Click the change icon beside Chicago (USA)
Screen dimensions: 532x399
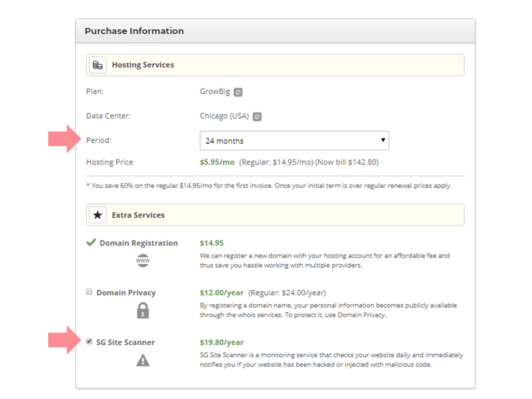tap(257, 117)
